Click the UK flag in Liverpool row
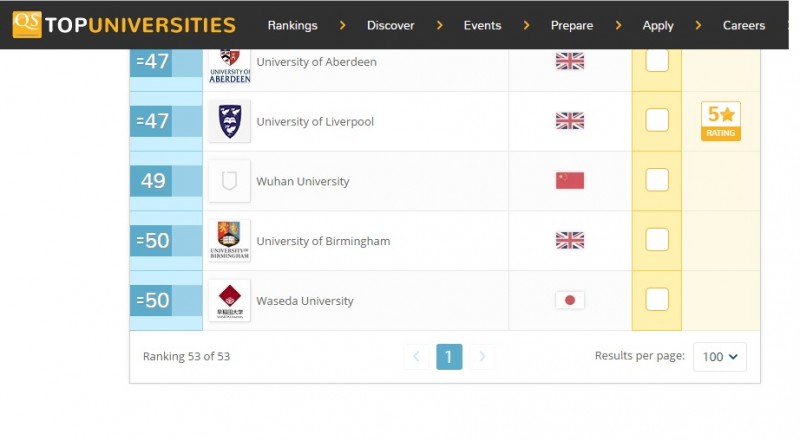 (x=570, y=120)
